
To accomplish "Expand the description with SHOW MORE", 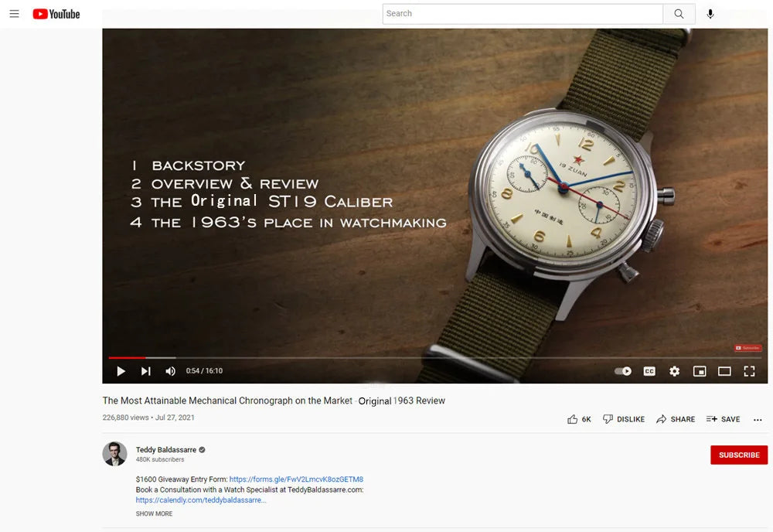I will (x=154, y=513).
